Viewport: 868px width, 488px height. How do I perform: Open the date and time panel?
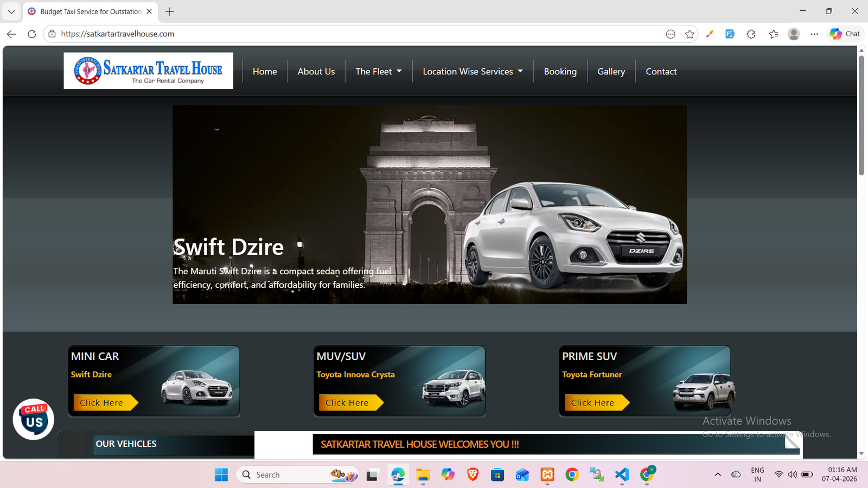[839, 474]
